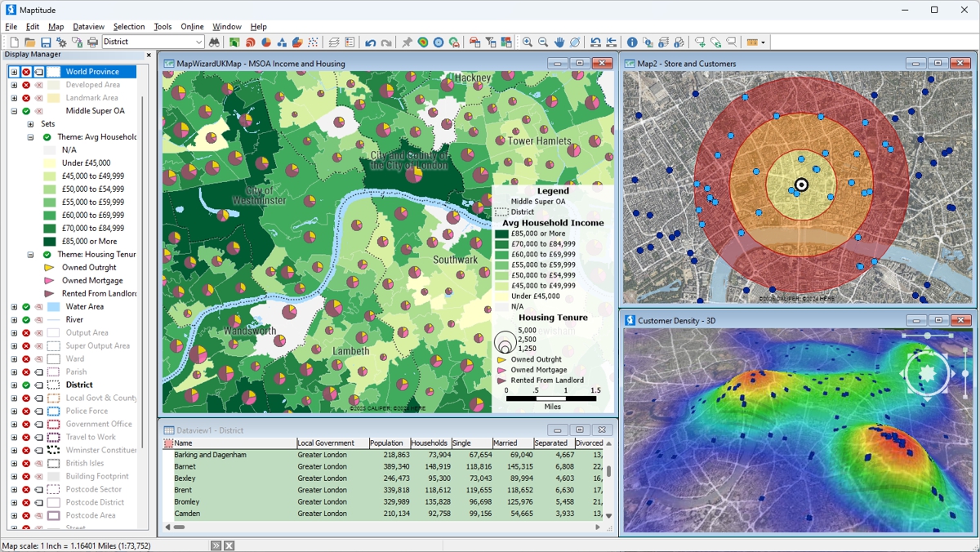Open the Online menu

tap(192, 26)
